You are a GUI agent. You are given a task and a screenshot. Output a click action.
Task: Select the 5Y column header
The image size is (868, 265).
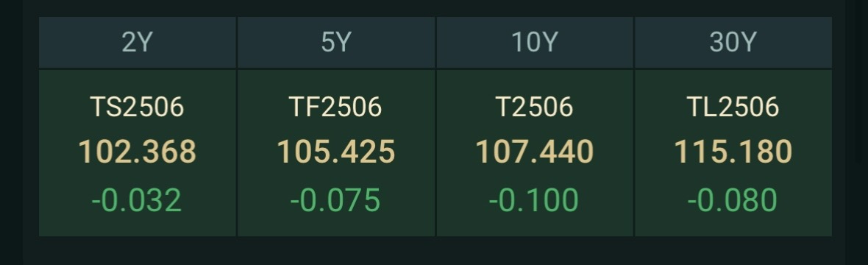coord(336,42)
